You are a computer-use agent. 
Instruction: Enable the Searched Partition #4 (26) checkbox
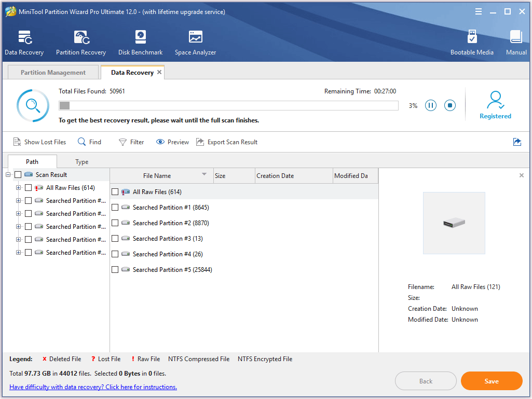(115, 254)
